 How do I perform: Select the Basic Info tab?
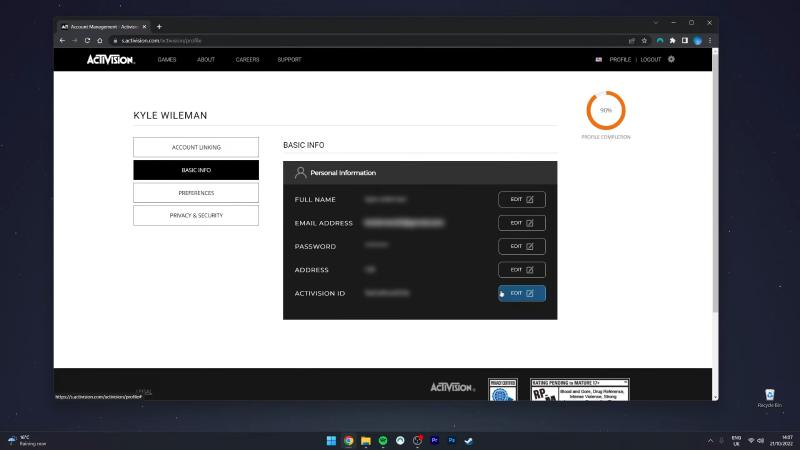pyautogui.click(x=196, y=170)
